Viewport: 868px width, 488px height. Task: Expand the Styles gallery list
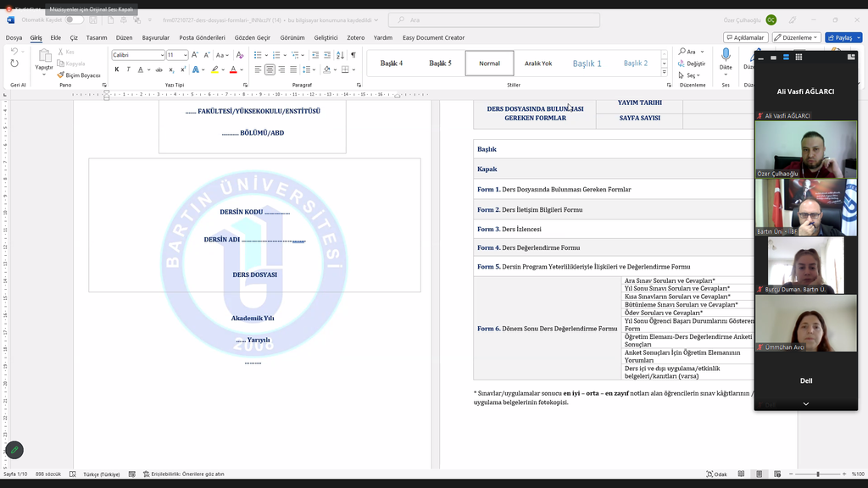[x=664, y=73]
